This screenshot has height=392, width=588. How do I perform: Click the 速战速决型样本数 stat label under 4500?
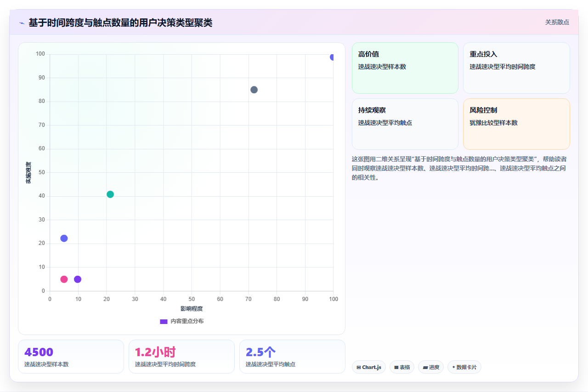coord(46,364)
